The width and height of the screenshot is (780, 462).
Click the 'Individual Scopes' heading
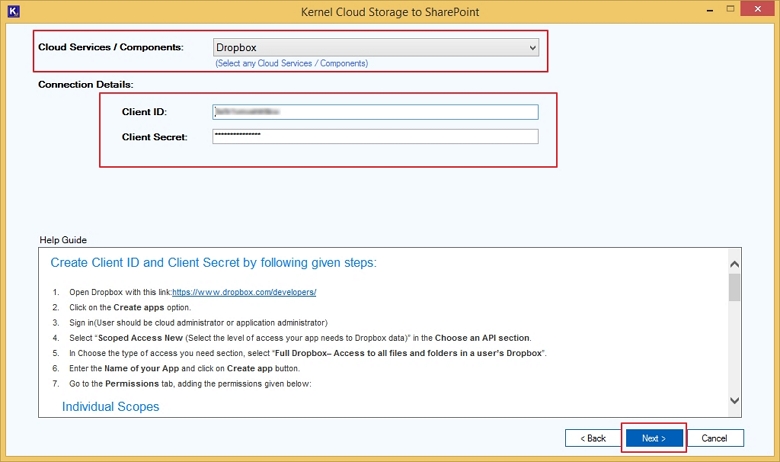pos(110,407)
